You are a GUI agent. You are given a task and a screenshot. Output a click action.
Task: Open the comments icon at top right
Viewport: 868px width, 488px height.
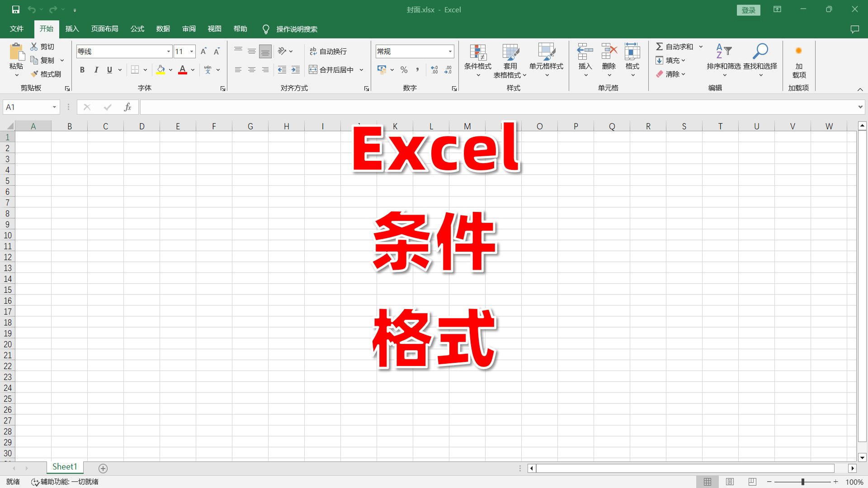(x=854, y=29)
